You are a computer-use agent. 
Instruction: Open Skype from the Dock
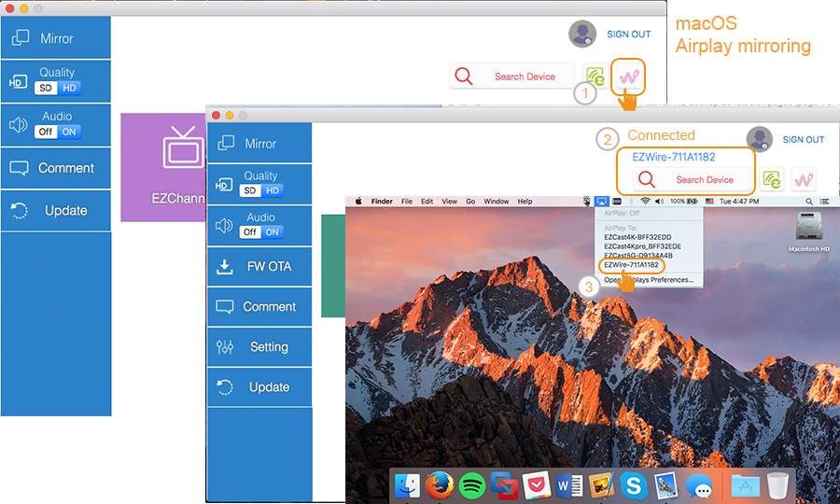click(x=634, y=485)
